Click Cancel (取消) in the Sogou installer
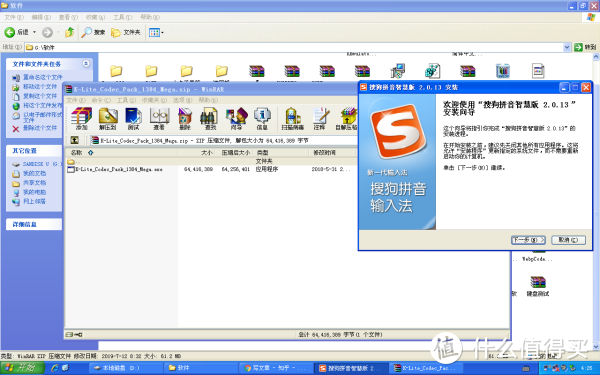 click(x=568, y=240)
